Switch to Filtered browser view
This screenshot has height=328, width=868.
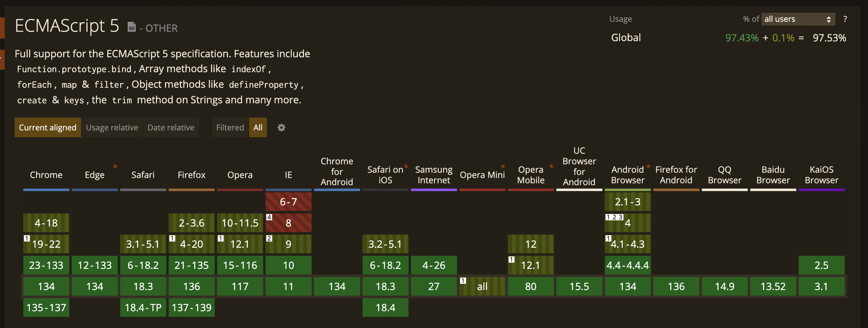(230, 128)
